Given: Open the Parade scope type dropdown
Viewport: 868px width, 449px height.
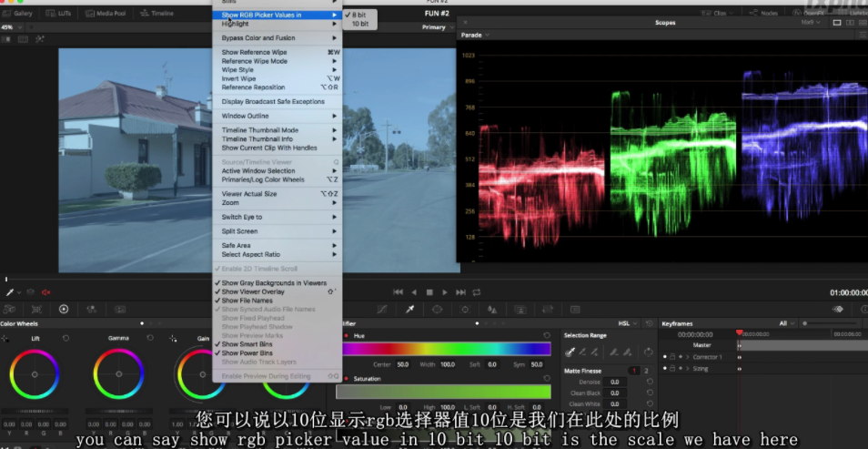Looking at the screenshot, I should tap(475, 36).
